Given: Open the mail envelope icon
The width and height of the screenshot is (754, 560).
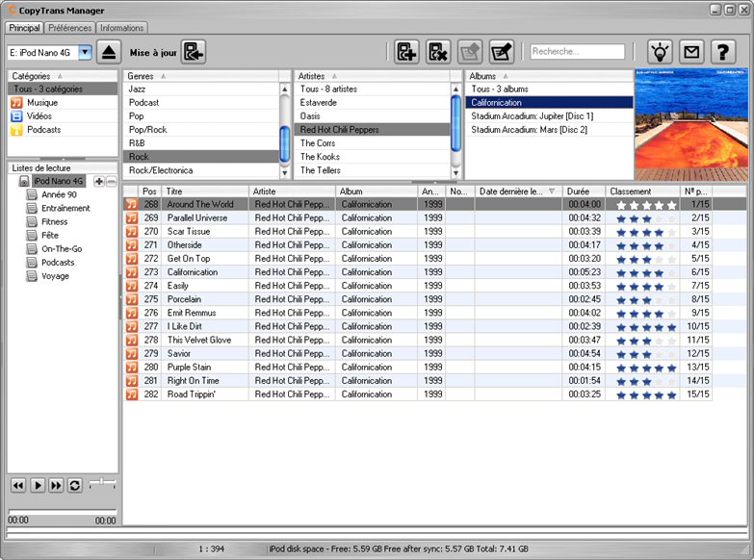Looking at the screenshot, I should tap(691, 52).
